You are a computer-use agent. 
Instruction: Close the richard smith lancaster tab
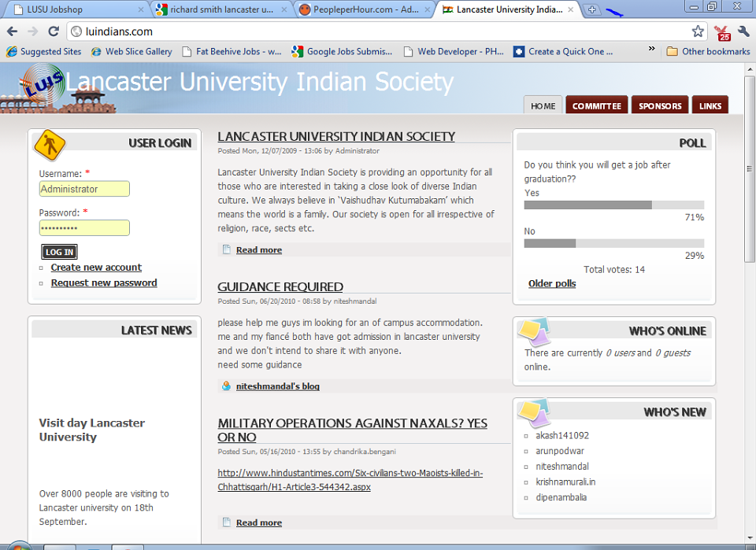(x=284, y=9)
